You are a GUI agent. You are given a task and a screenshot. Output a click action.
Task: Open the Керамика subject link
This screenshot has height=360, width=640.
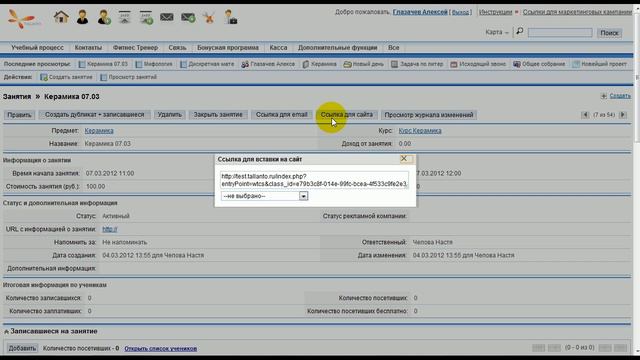click(99, 131)
